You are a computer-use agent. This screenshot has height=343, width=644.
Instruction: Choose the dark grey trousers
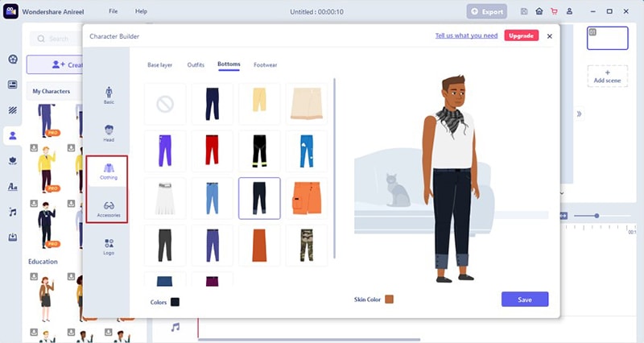tap(165, 246)
